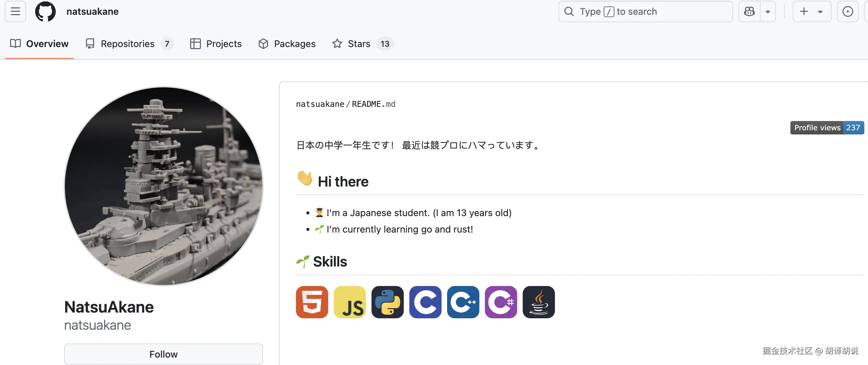Open the Copilot chat icon
This screenshot has height=365, width=868.
click(x=749, y=11)
